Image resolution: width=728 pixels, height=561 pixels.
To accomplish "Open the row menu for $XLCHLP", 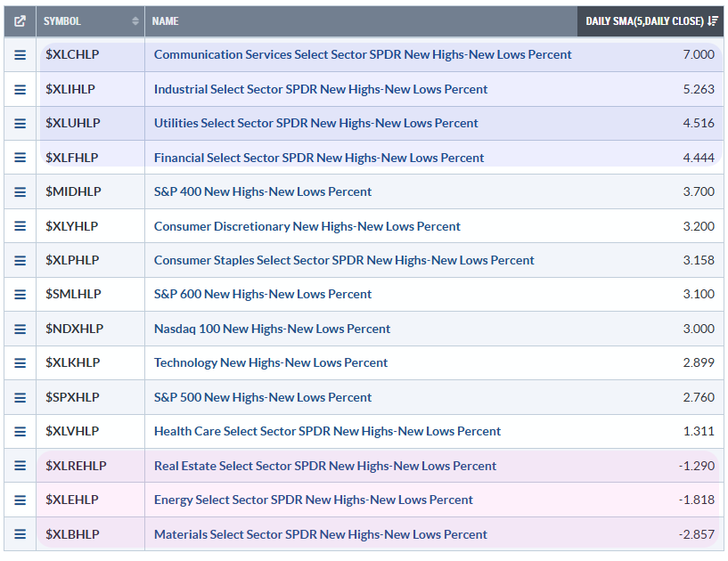I will pyautogui.click(x=20, y=54).
